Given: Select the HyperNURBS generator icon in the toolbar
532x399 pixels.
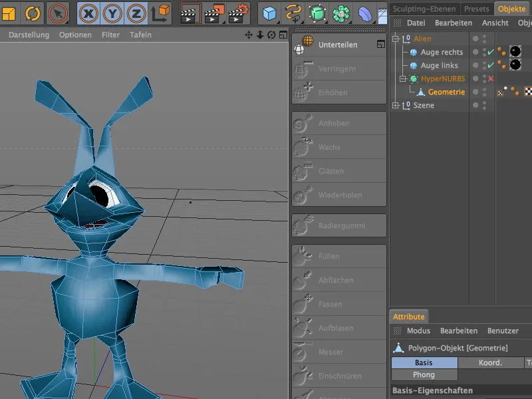Looking at the screenshot, I should [x=317, y=11].
